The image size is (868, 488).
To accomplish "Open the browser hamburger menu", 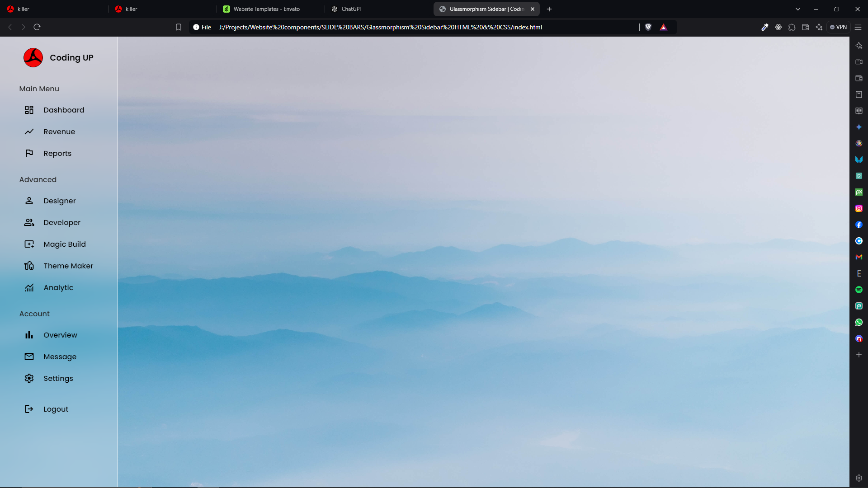I will click(858, 27).
